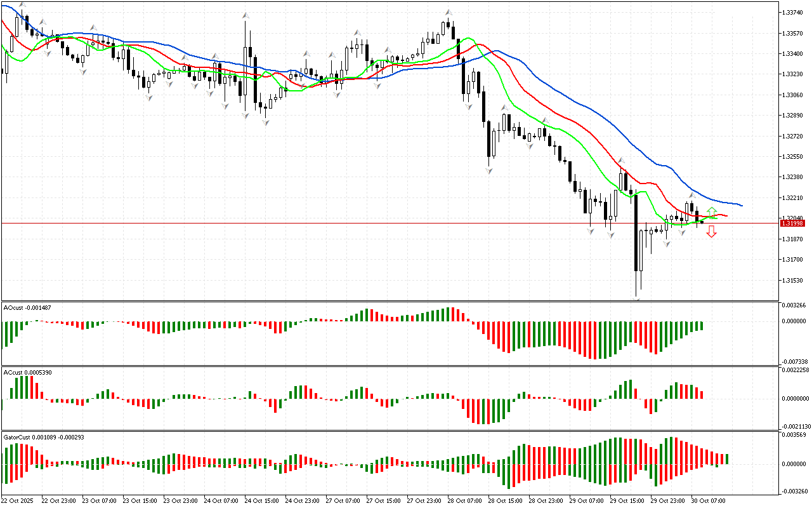This screenshot has width=812, height=508.
Task: Select the AOcust indicator label
Action: (x=27, y=307)
